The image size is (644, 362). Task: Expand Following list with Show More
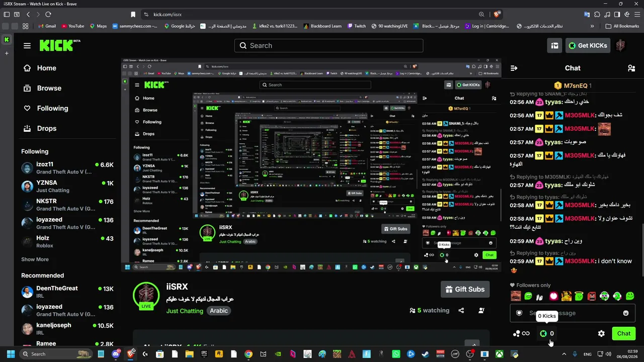35,259
